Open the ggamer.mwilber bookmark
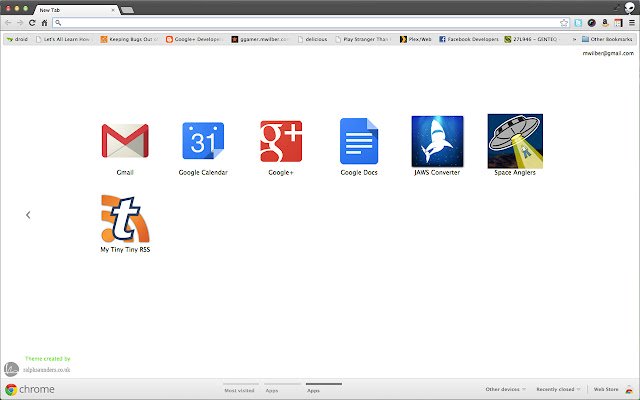 pos(260,39)
